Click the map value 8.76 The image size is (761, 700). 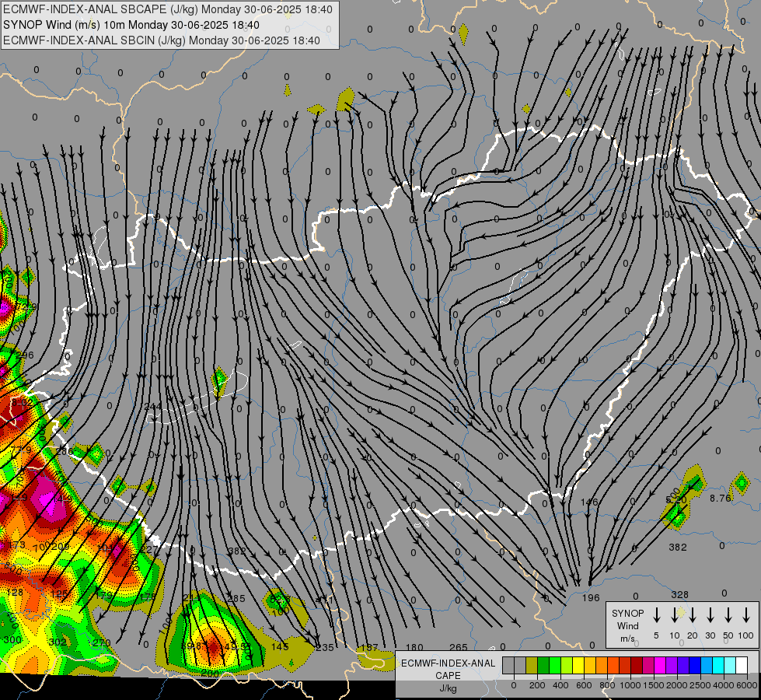pos(721,498)
